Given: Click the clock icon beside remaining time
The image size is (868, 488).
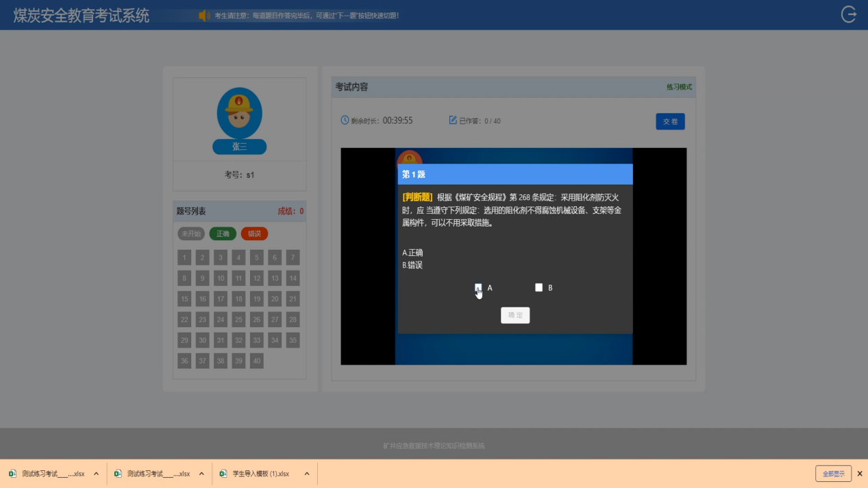Looking at the screenshot, I should tap(345, 120).
